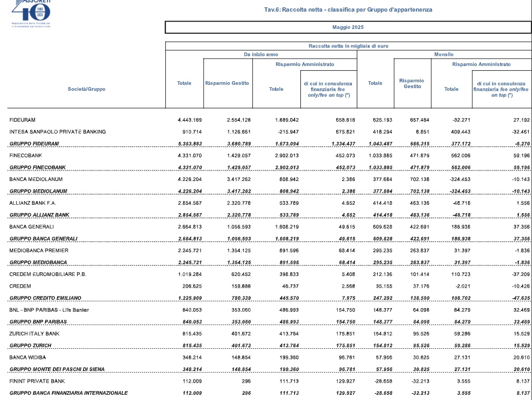Click the value 409.443 in the Intesa Sanpaolo row

(x=461, y=132)
